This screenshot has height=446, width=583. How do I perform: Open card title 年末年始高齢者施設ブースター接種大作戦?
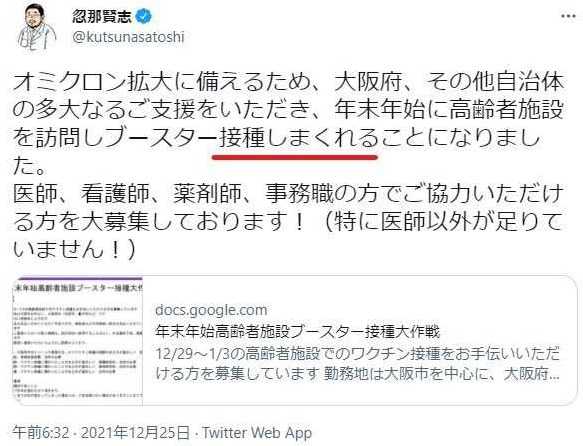click(297, 331)
